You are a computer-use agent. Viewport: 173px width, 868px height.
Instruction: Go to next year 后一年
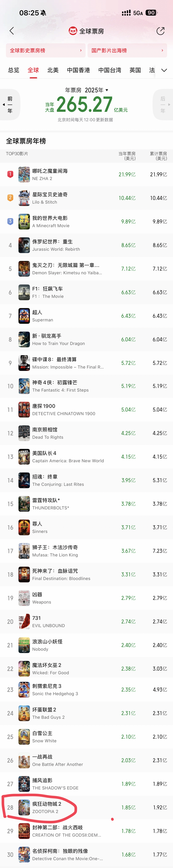click(163, 105)
